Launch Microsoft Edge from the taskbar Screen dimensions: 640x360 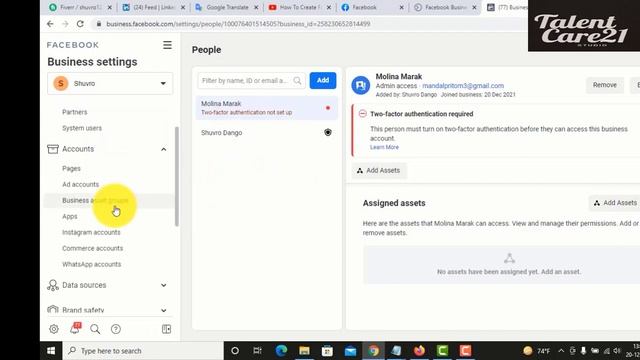click(x=281, y=351)
